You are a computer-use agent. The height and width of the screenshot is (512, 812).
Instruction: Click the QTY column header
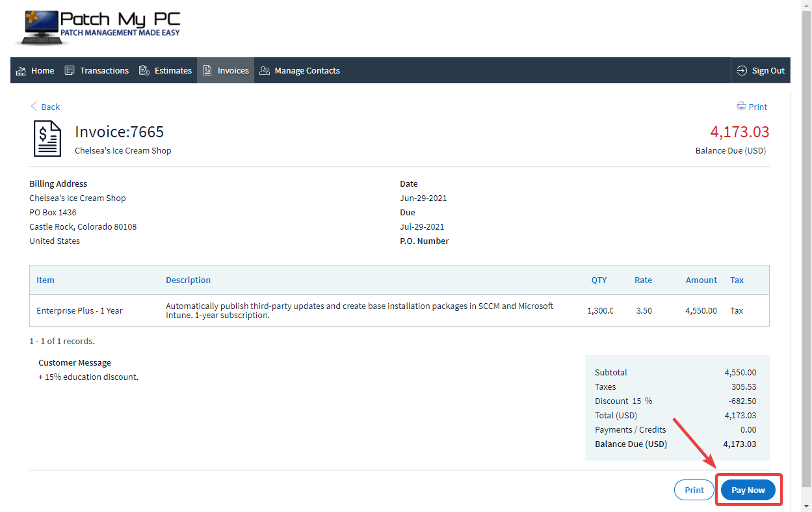[x=599, y=280]
